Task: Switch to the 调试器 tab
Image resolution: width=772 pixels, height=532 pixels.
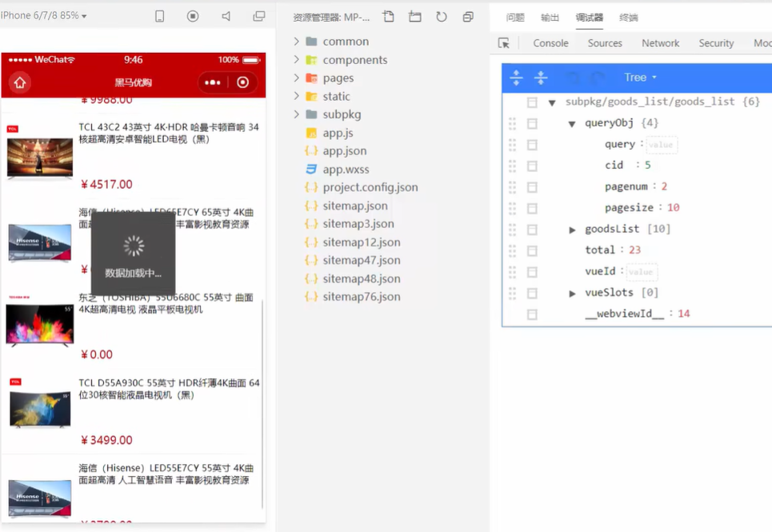Action: point(590,18)
